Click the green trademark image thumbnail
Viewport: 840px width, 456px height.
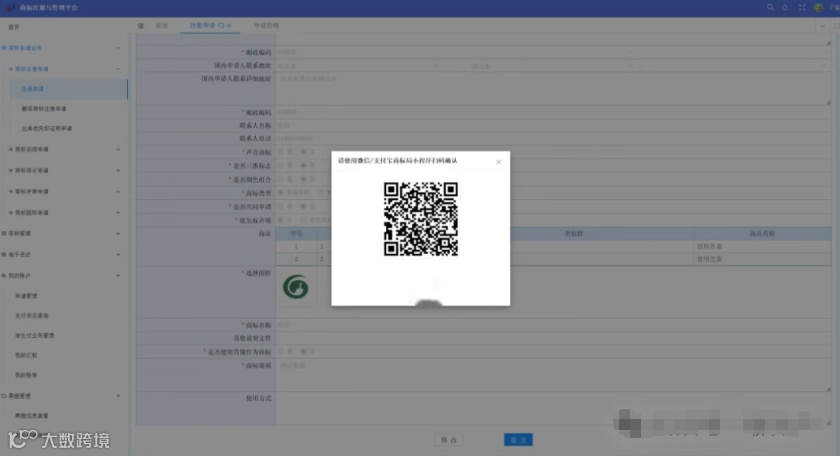pos(296,287)
